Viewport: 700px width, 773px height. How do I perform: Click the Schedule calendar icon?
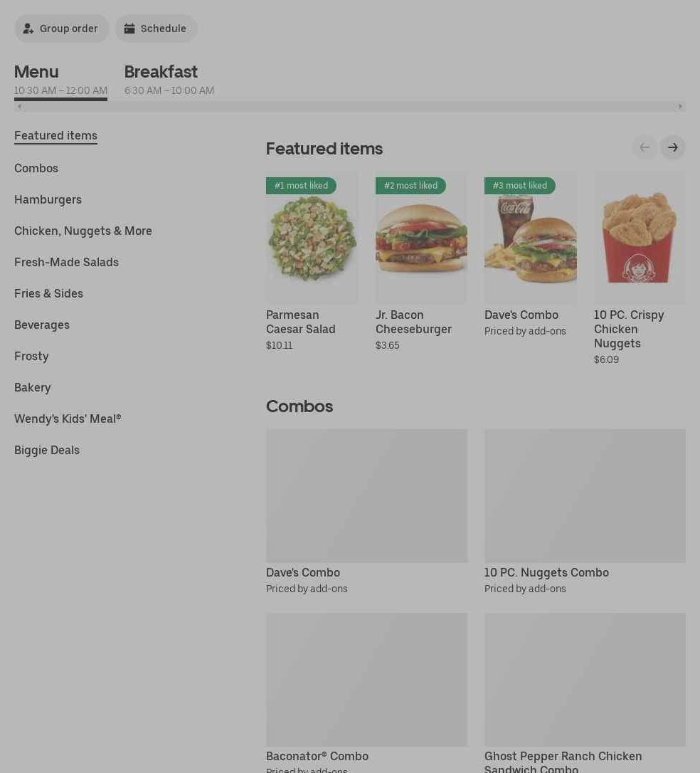click(x=129, y=28)
